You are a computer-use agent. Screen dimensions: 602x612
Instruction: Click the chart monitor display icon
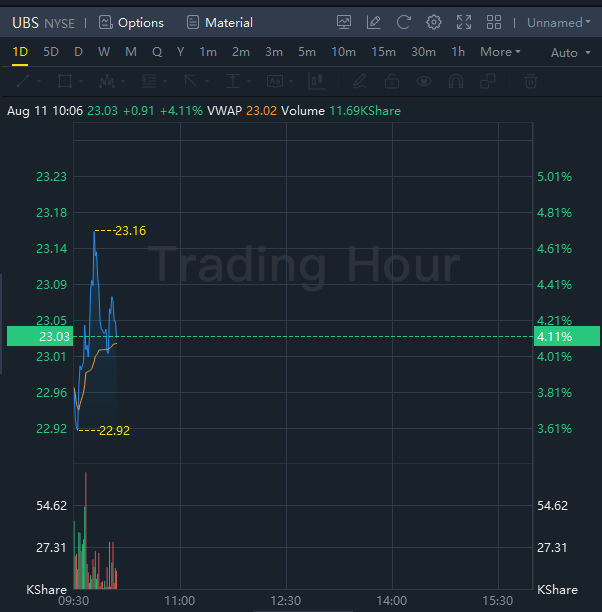click(344, 22)
